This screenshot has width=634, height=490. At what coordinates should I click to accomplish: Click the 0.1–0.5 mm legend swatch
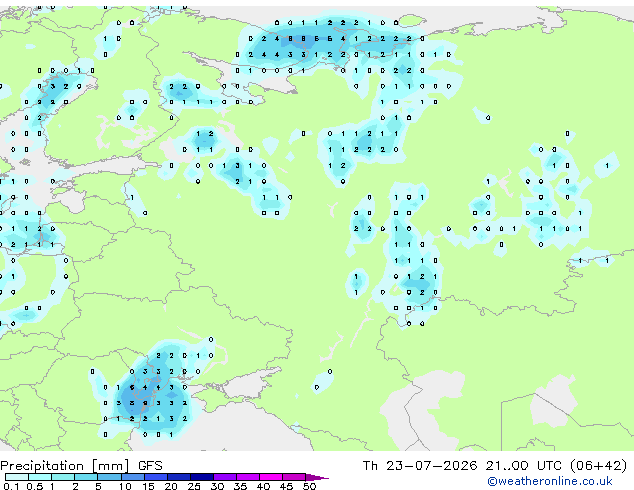[x=17, y=477]
